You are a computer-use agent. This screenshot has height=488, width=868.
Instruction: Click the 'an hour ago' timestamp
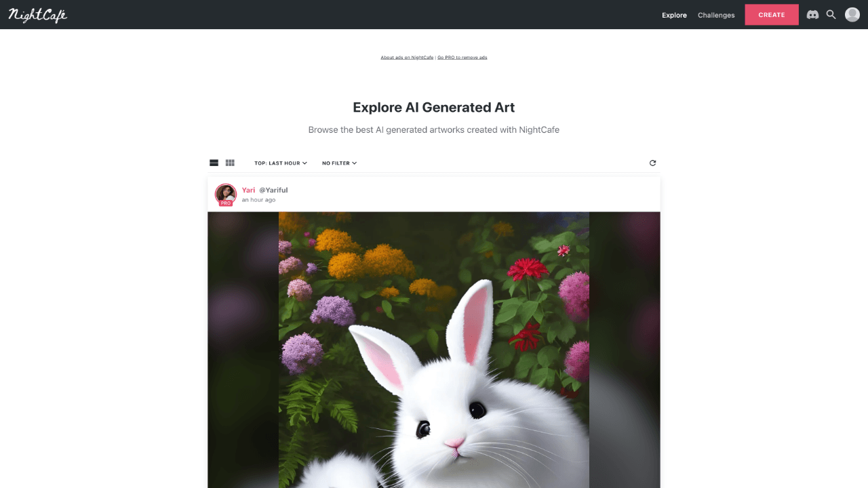258,200
